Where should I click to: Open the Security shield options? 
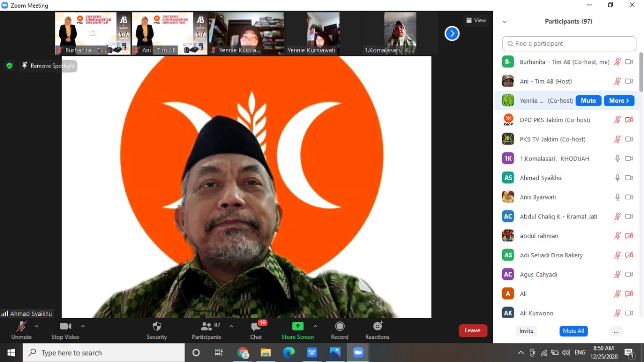click(x=156, y=327)
